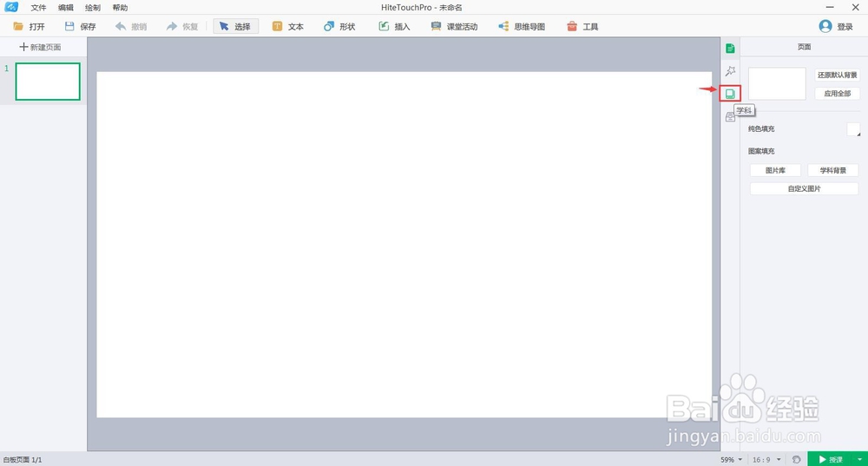Click the blank white canvas page
Viewport: 868px width, 466px height.
404,245
